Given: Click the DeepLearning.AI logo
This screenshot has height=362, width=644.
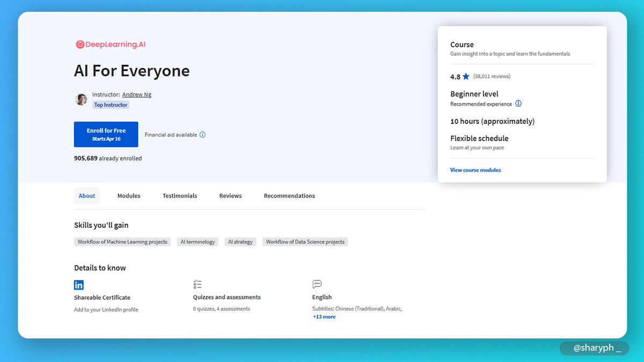Looking at the screenshot, I should 111,45.
